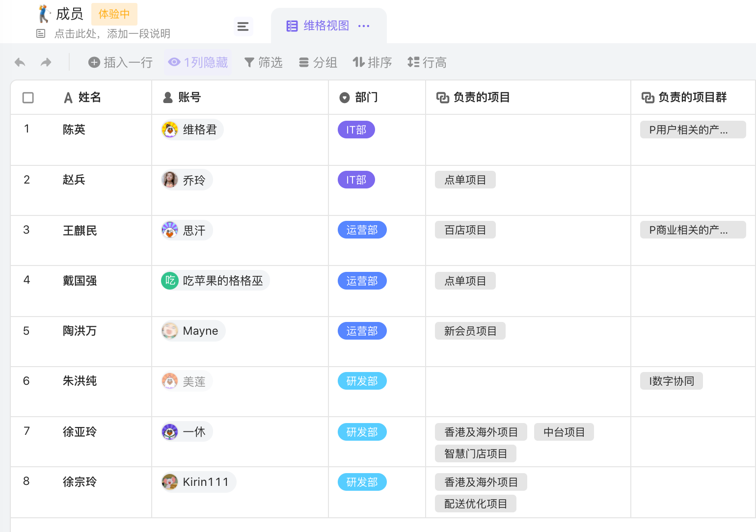
Task: Open the Filter (筛选) tool
Action: (x=264, y=62)
